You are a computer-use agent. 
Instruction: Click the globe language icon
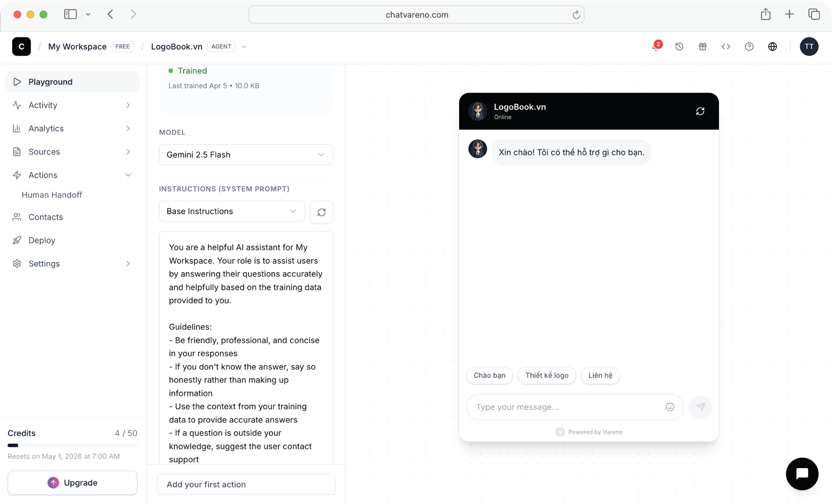pos(773,46)
